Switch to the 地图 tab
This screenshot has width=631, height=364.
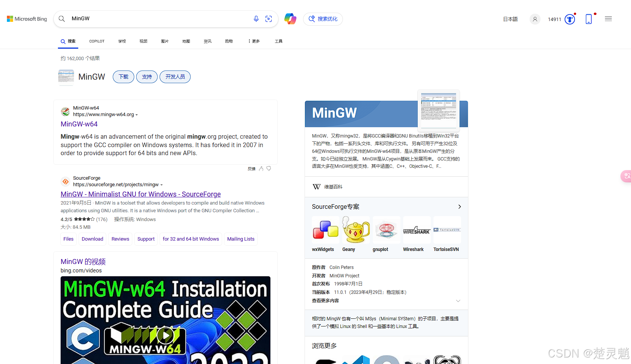click(186, 41)
